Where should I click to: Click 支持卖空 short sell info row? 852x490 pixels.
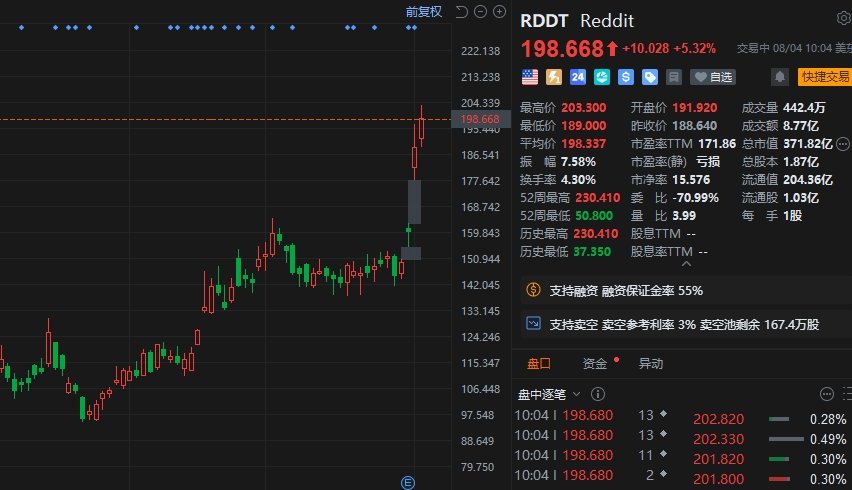[x=686, y=324]
